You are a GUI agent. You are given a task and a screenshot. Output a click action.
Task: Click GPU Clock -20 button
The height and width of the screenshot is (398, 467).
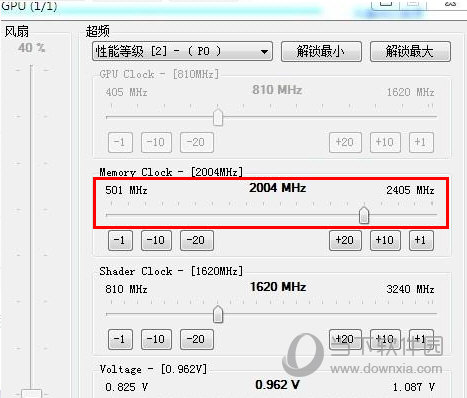[x=196, y=142]
